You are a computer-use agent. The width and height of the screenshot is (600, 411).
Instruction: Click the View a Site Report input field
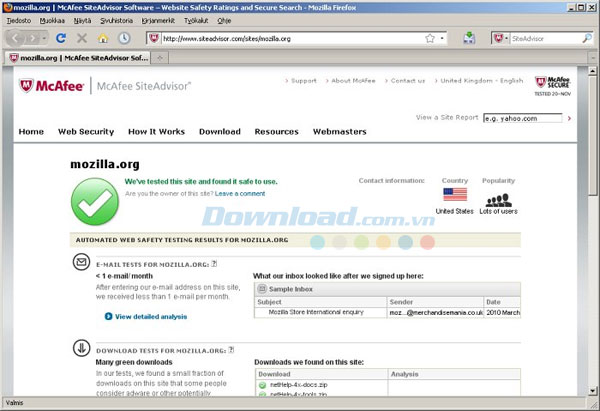coord(523,118)
